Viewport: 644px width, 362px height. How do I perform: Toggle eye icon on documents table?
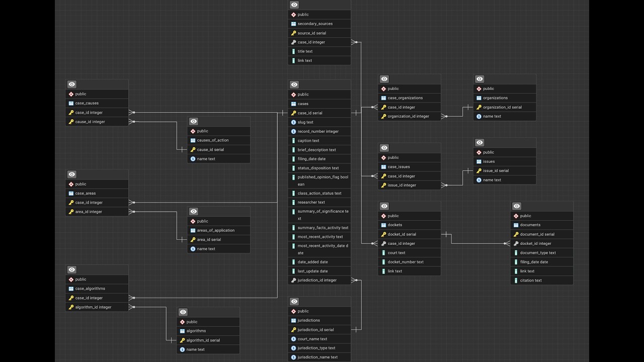[517, 207]
